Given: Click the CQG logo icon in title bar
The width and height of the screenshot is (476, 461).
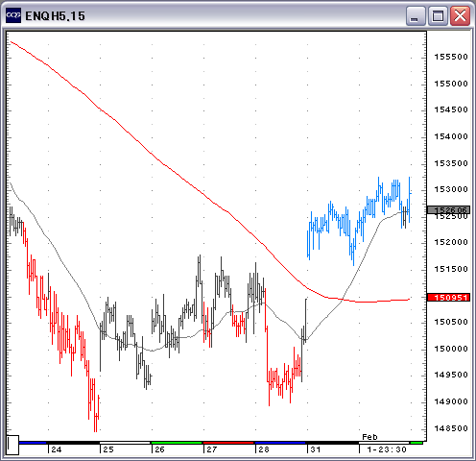Looking at the screenshot, I should coord(13,15).
